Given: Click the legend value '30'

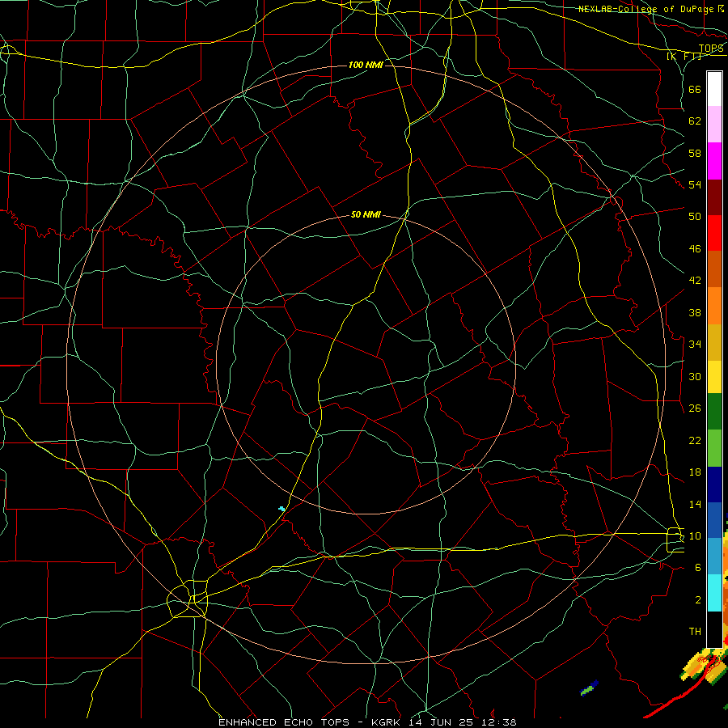Looking at the screenshot, I should point(695,376).
